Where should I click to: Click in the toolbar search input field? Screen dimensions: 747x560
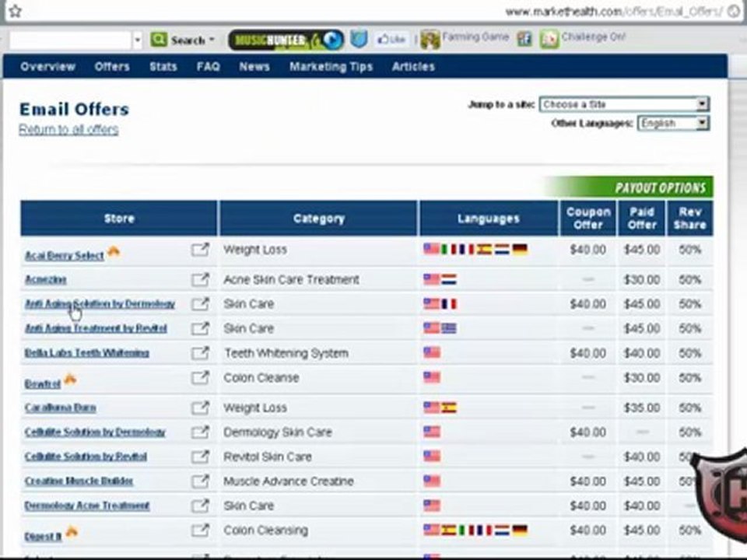point(71,40)
